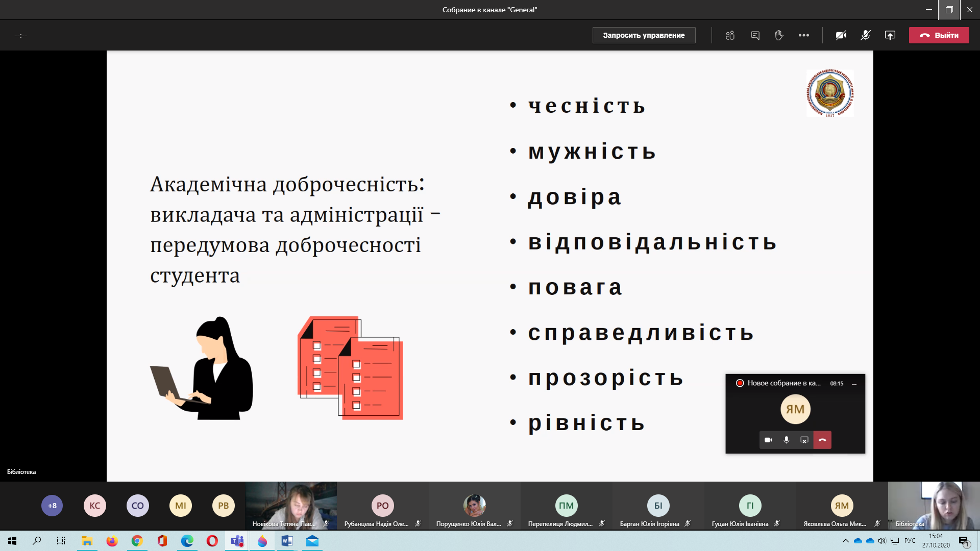
Task: Open Microsoft Teams in taskbar
Action: [237, 541]
